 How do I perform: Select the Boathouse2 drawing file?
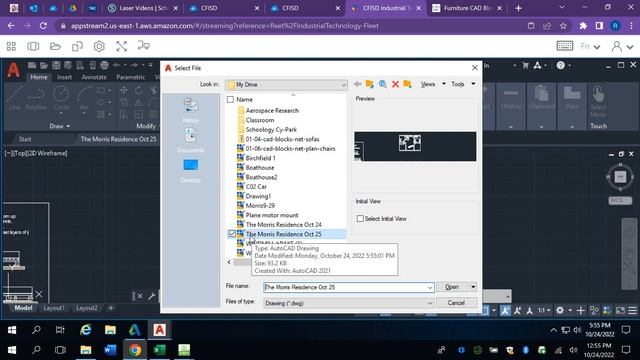tap(261, 177)
